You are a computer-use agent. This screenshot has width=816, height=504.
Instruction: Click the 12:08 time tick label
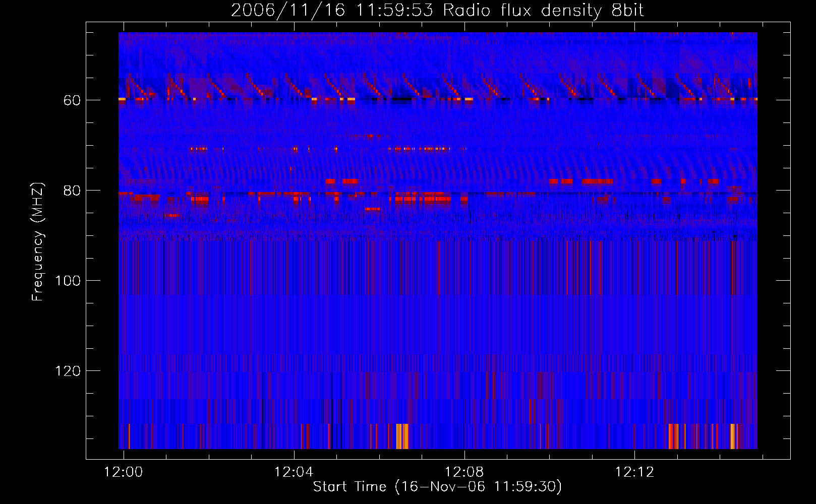point(464,472)
